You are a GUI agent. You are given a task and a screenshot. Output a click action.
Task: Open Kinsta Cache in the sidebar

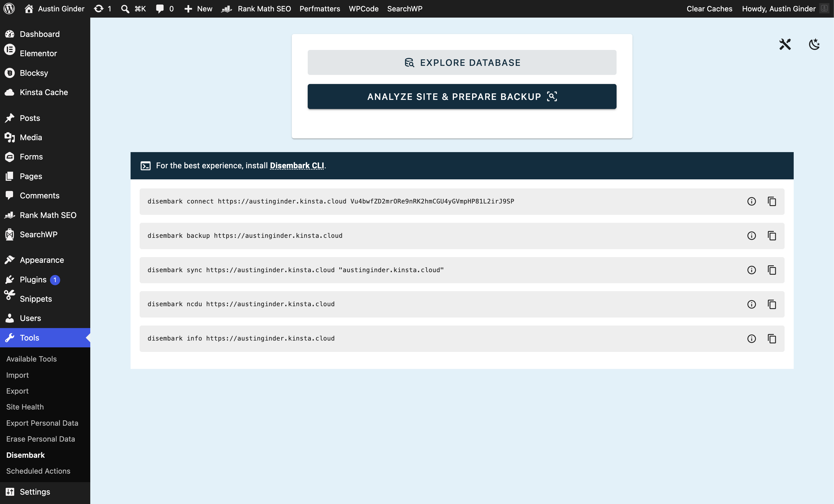[45, 92]
